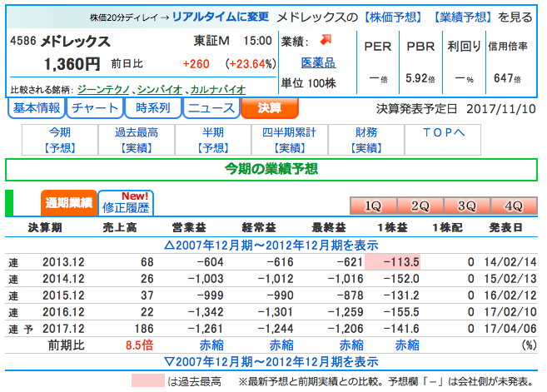Image resolution: width=547 pixels, height=392 pixels.
Task: Jump to 過去最高【実績】 section
Action: 137,140
